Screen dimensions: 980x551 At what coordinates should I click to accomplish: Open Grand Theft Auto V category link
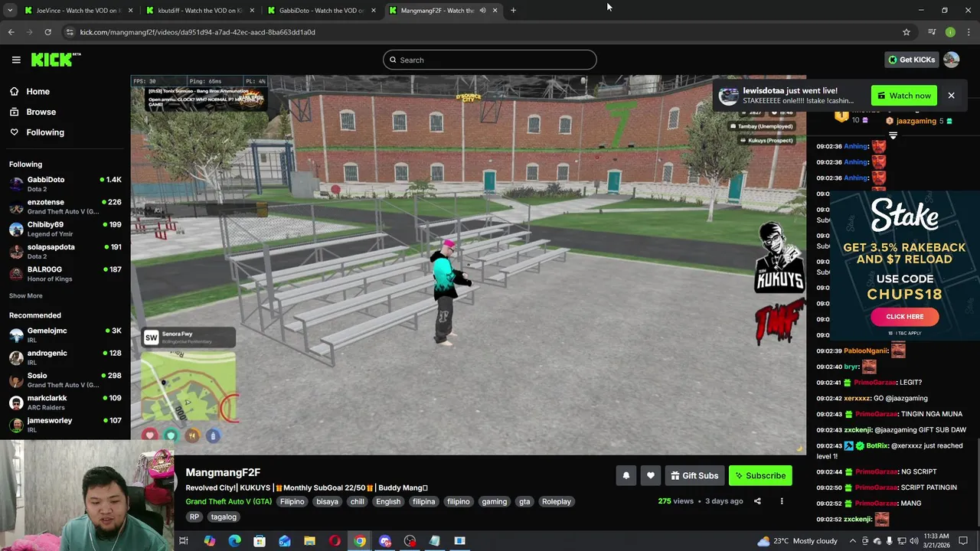coord(228,501)
